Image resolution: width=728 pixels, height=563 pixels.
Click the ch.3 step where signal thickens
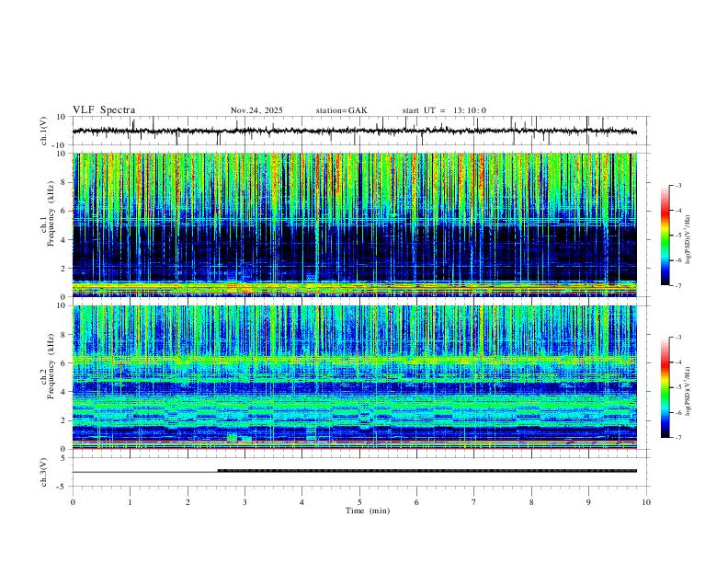[218, 471]
